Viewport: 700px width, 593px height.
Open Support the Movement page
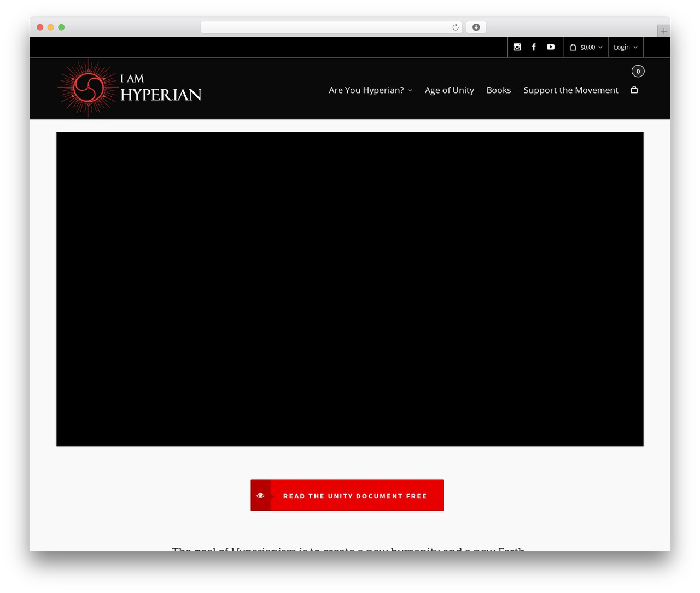[x=571, y=90]
